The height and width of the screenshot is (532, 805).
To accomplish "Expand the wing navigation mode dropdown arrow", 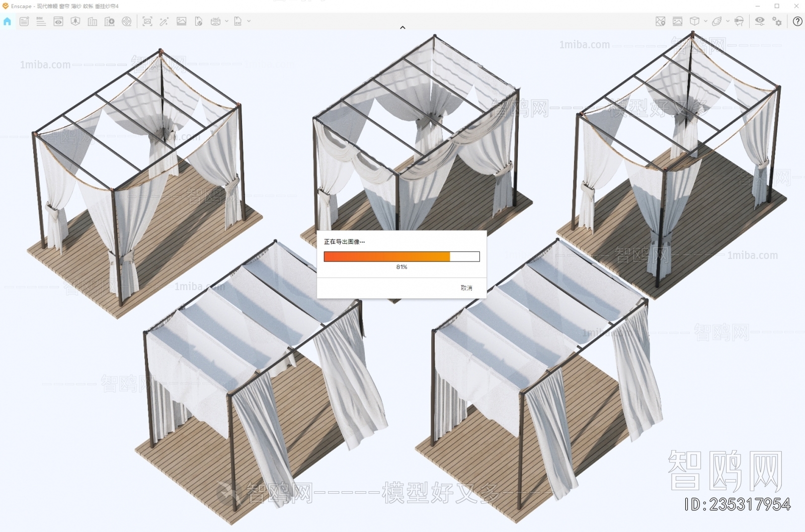I will [728, 22].
